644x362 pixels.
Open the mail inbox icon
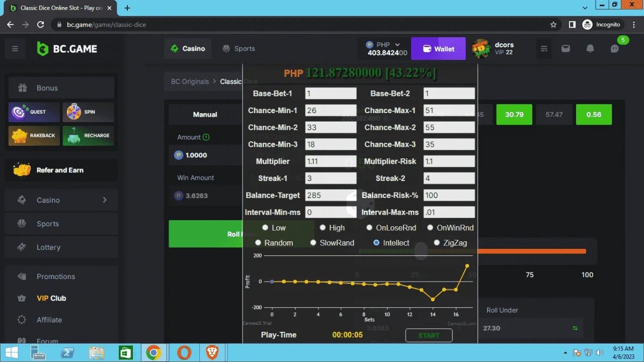tap(566, 49)
